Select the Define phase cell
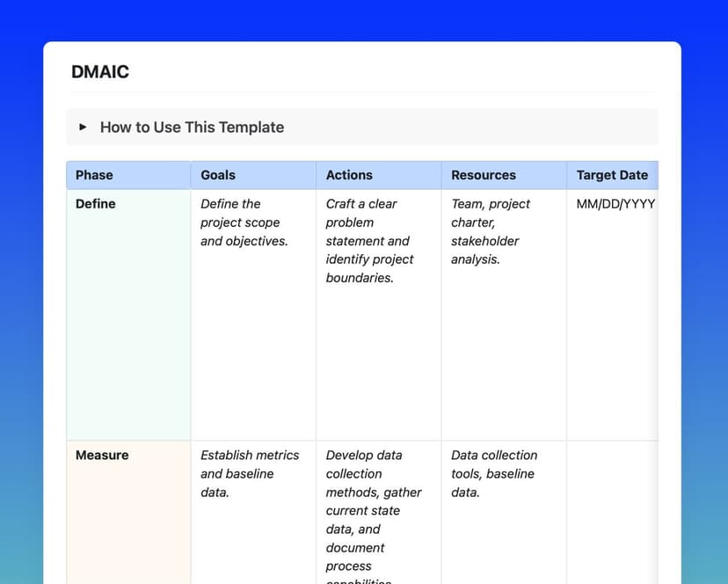The width and height of the screenshot is (728, 584). click(x=93, y=203)
